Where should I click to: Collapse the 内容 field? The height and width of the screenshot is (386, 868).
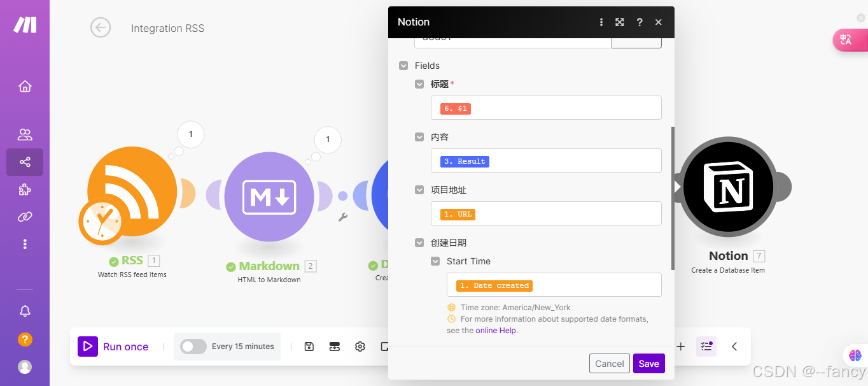pos(419,137)
